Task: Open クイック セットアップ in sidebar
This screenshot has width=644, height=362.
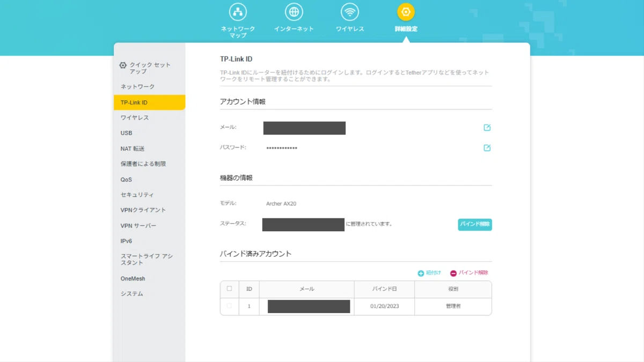Action: (x=150, y=68)
